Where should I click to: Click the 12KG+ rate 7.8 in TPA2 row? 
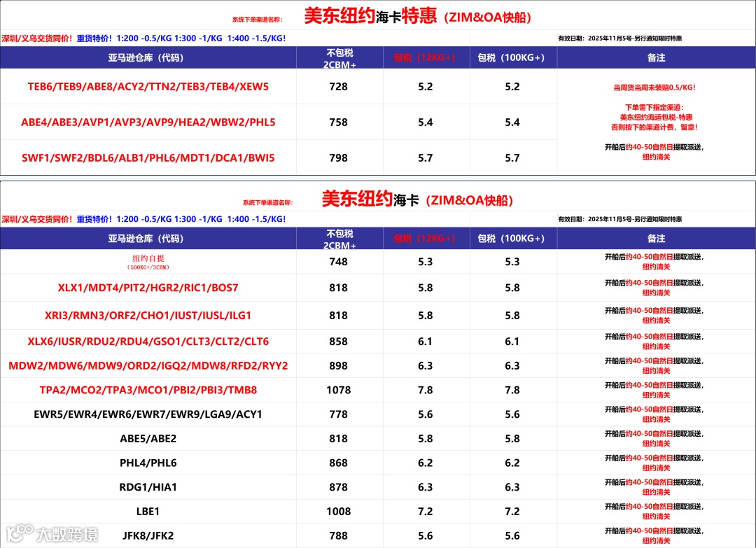pyautogui.click(x=426, y=390)
